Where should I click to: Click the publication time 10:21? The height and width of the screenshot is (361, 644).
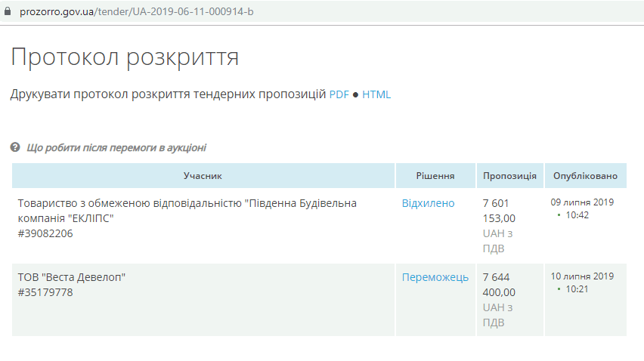577,289
